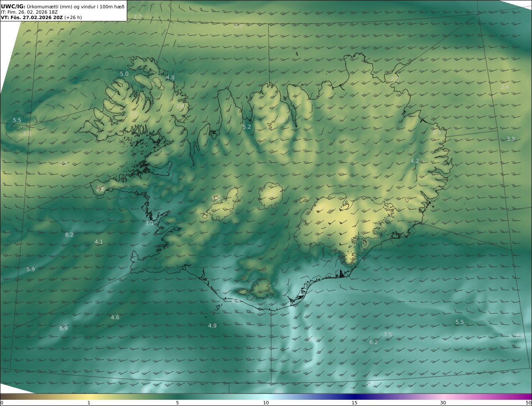Click the title text 'Úrkomumætti (mm) og vindur í 100m hæð'

pyautogui.click(x=76, y=7)
